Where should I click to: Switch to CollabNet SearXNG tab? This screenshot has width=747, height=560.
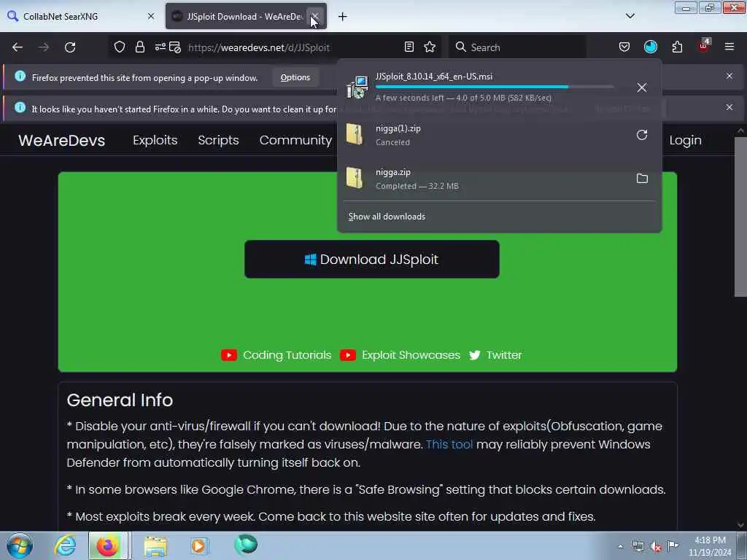click(81, 16)
